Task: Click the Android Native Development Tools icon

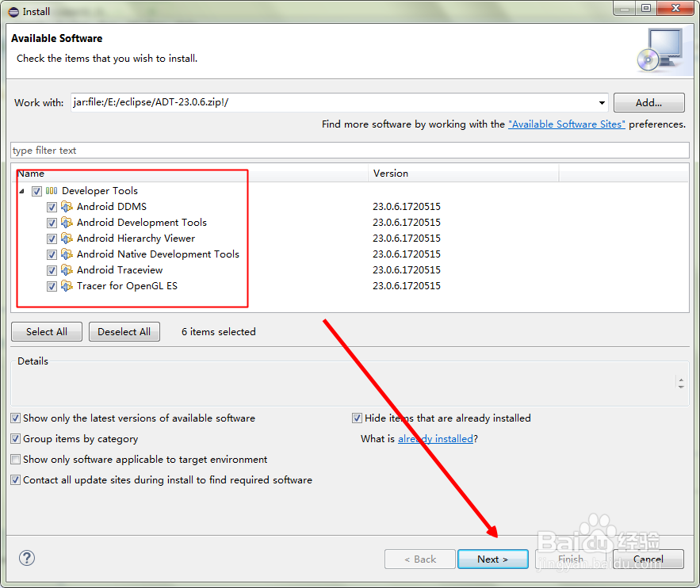Action: tap(67, 254)
